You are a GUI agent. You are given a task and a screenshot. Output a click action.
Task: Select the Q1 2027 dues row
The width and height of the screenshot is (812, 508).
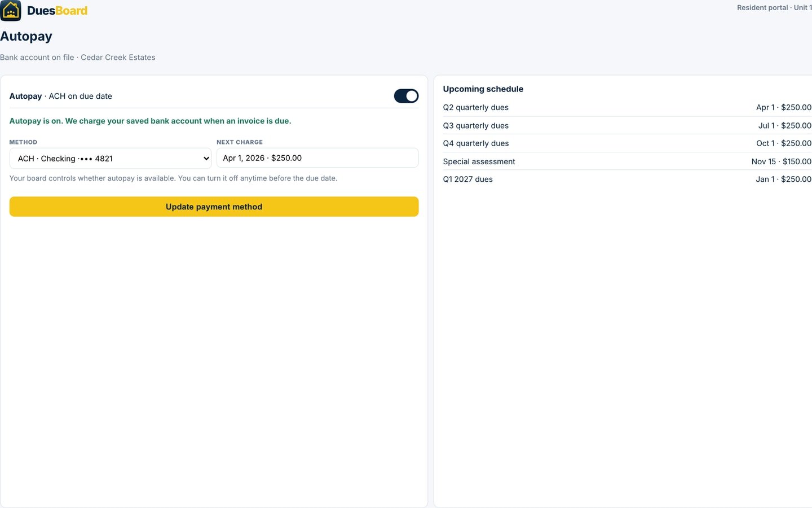627,179
